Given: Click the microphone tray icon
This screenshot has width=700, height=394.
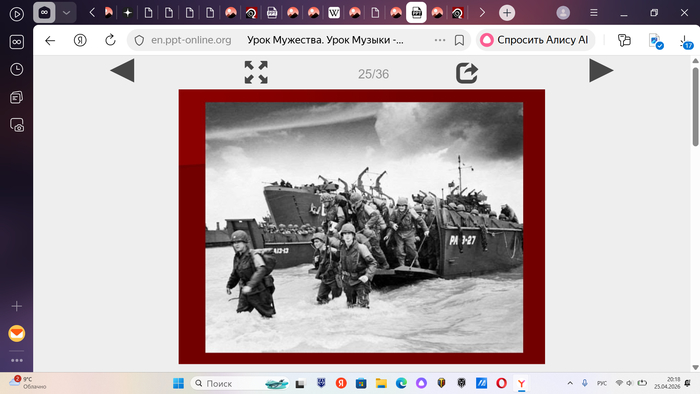Looking at the screenshot, I should pos(585,383).
